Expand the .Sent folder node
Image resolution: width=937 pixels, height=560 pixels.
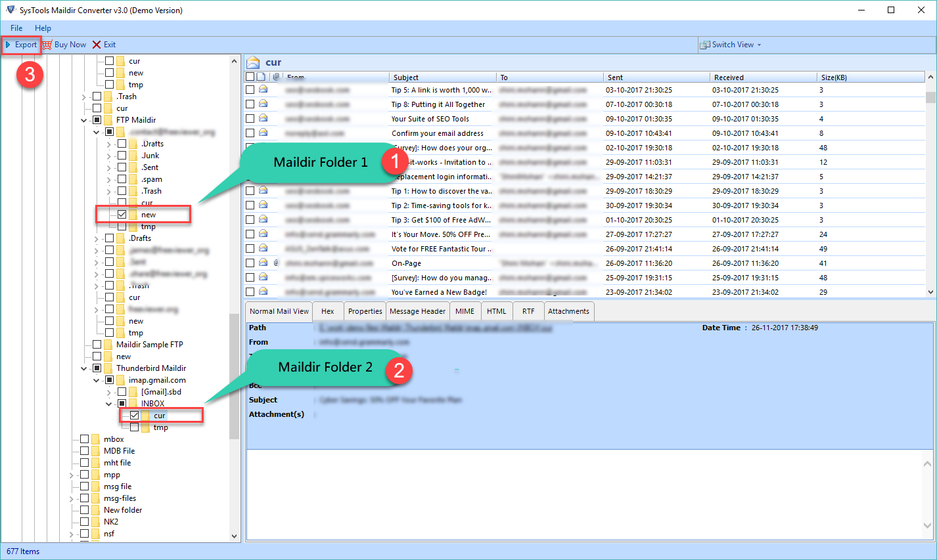(109, 167)
